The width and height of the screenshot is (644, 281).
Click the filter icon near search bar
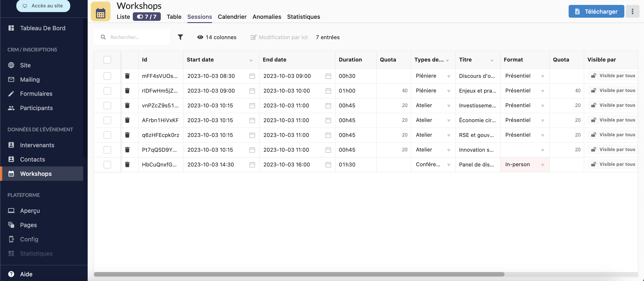tap(180, 37)
